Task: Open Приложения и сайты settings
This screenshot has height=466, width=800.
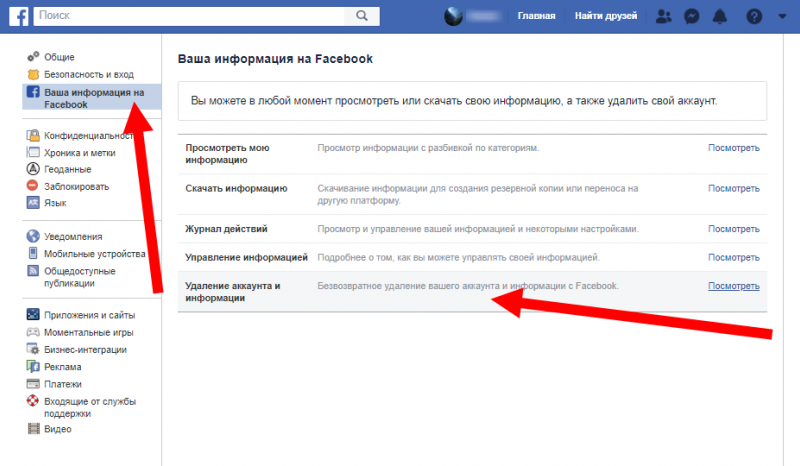Action: (x=92, y=315)
